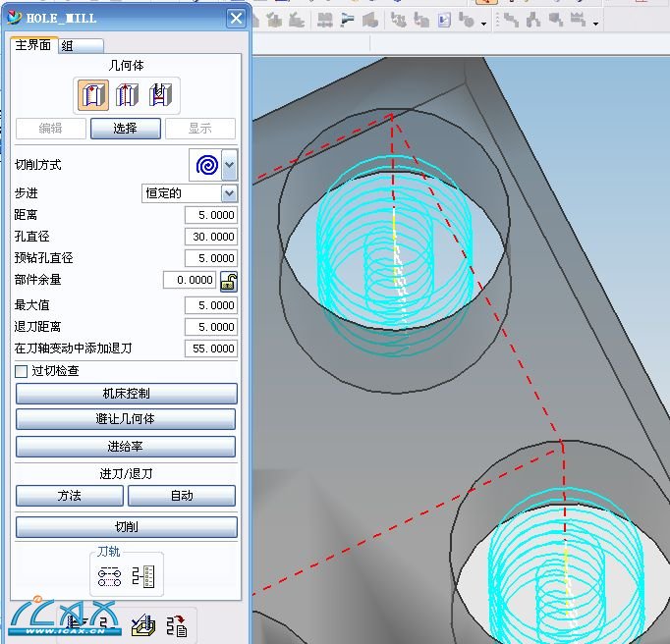Click the blue document icon in the top toolbar
670x644 pixels.
click(x=444, y=20)
